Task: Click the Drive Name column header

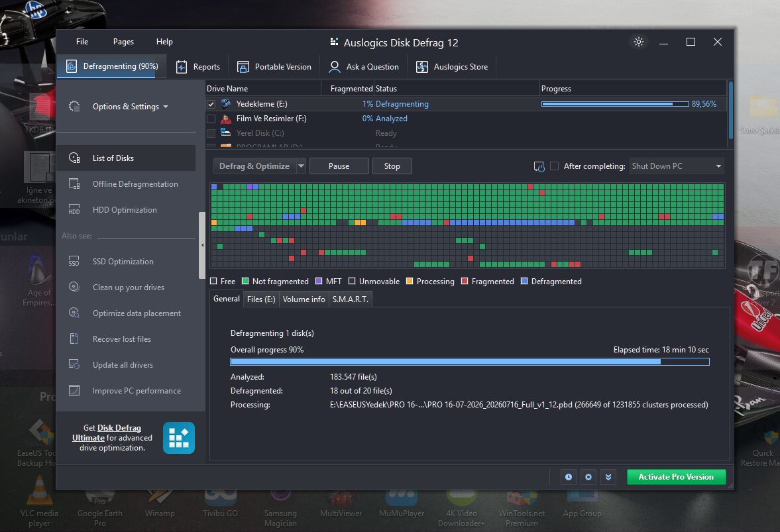Action: pos(263,89)
